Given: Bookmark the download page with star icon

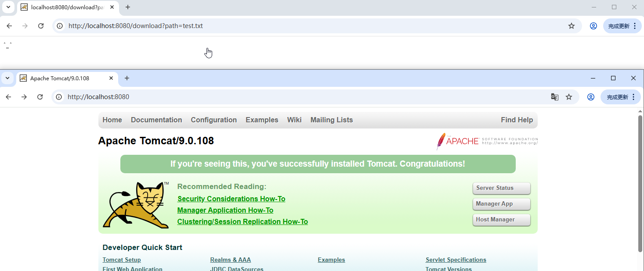Looking at the screenshot, I should click(572, 26).
